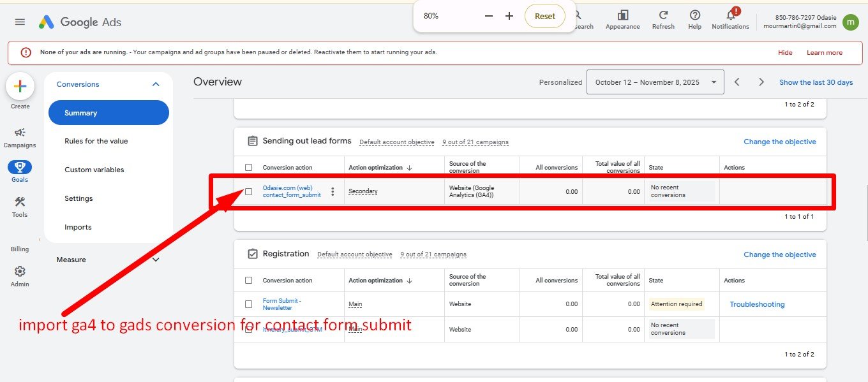
Task: Open Main optimization for Form Submit Newsletter
Action: coord(355,304)
